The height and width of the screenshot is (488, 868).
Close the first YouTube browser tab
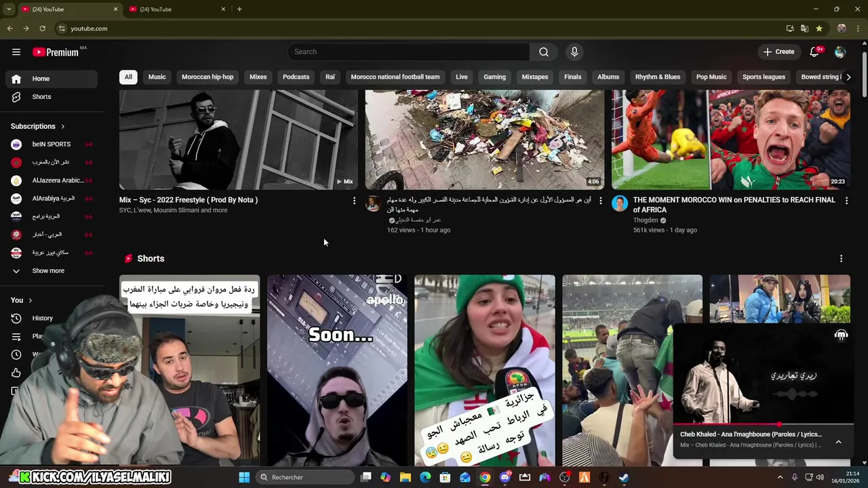115,9
